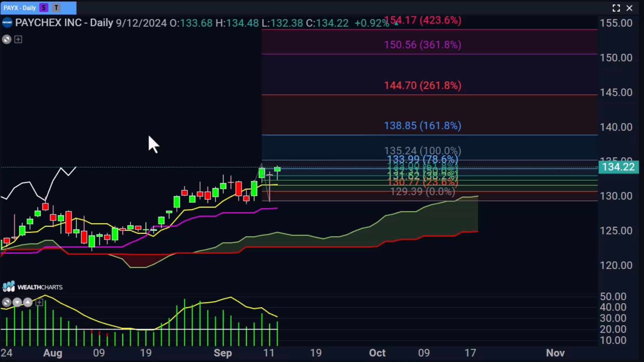The width and height of the screenshot is (644, 362).
Task: Click the PAYCHEX INC - Daily title text
Action: tap(64, 23)
